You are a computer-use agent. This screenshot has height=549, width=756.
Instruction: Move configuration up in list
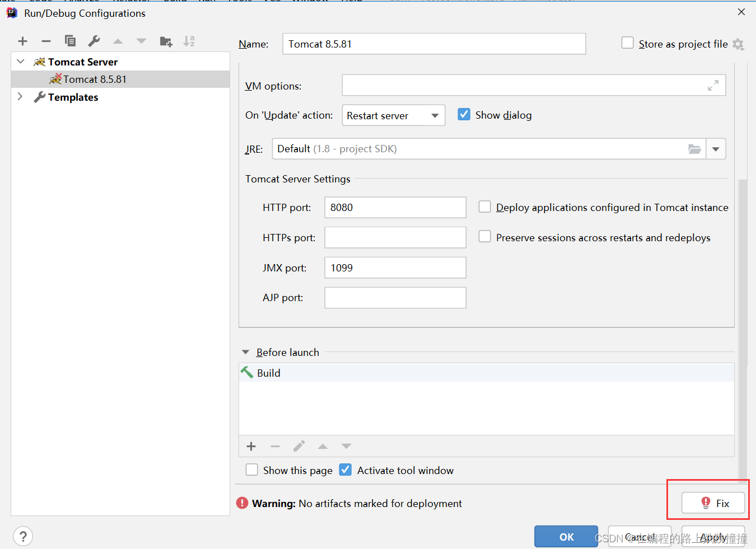pos(118,41)
